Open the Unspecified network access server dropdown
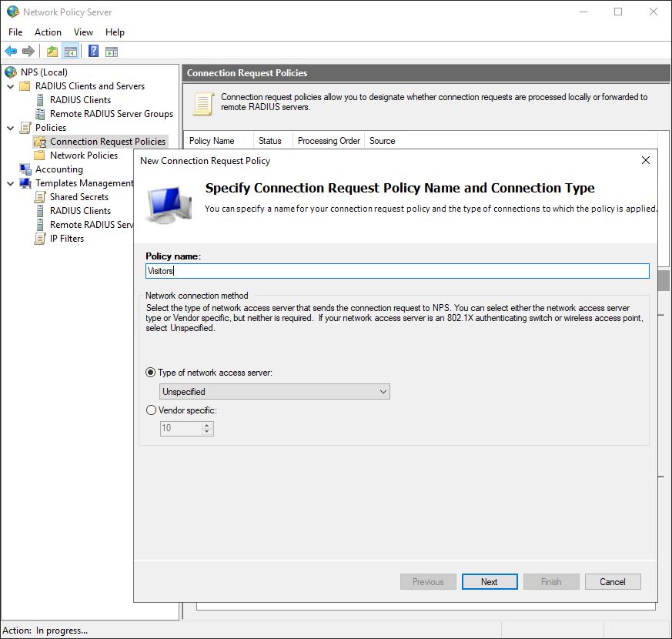 pos(275,392)
